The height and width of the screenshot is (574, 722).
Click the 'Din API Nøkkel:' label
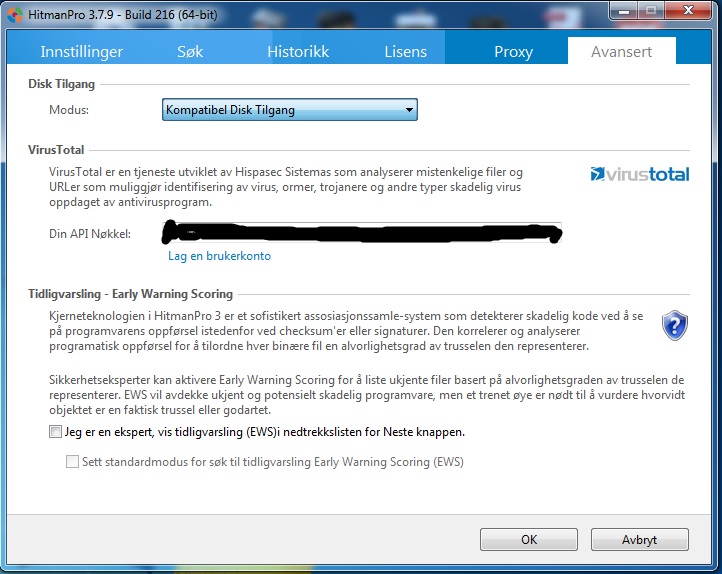click(x=90, y=234)
